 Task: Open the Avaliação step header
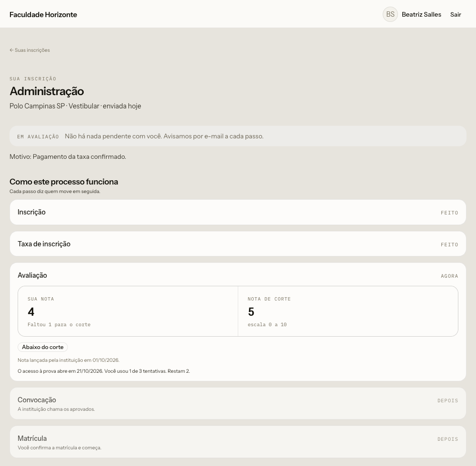238,275
